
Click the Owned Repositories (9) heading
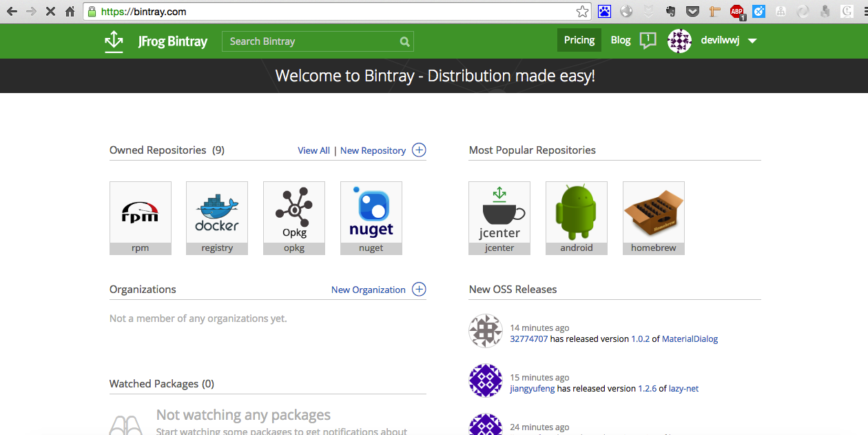[x=167, y=150]
